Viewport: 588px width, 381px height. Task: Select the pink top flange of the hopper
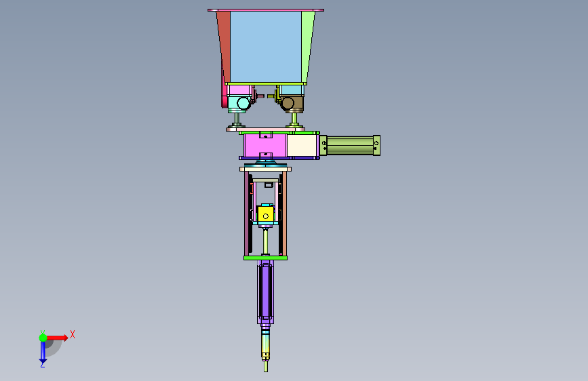click(x=266, y=10)
